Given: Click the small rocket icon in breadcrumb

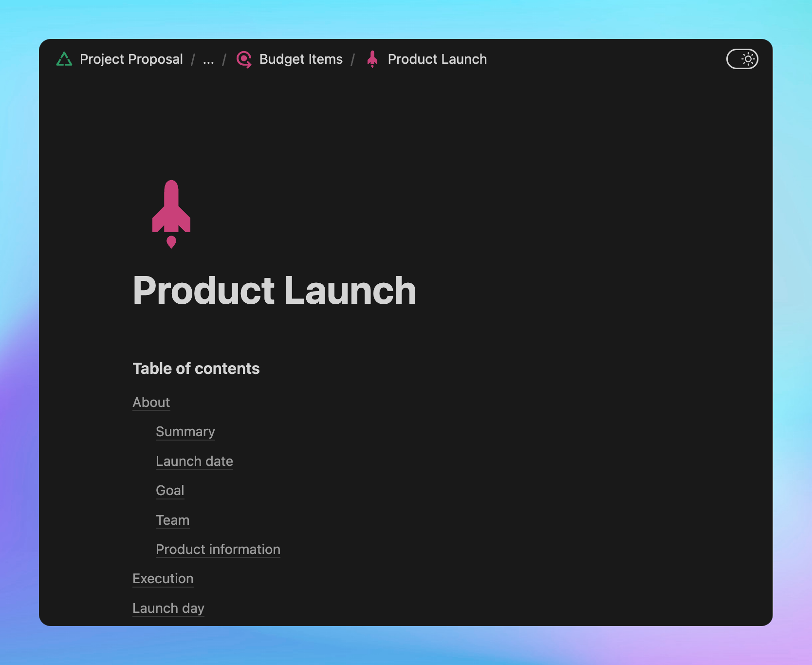Looking at the screenshot, I should point(372,59).
